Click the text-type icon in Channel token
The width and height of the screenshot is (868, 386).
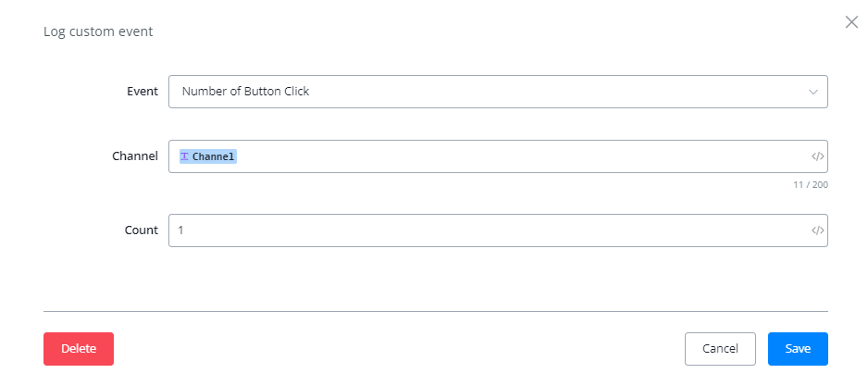(185, 156)
